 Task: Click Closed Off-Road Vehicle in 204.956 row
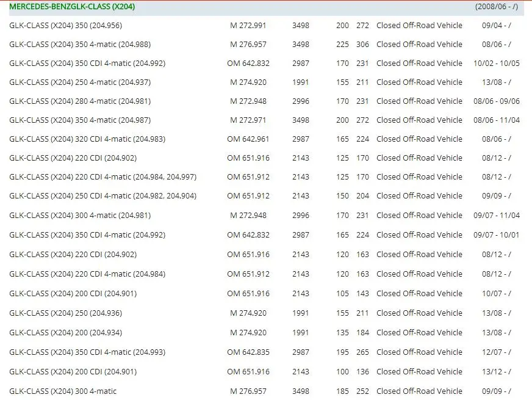(419, 26)
